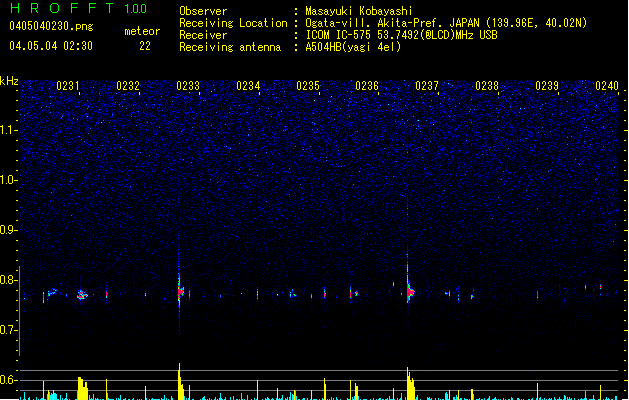Click the 0.8 kHz axis label
The width and height of the screenshot is (629, 400).
click(x=8, y=280)
